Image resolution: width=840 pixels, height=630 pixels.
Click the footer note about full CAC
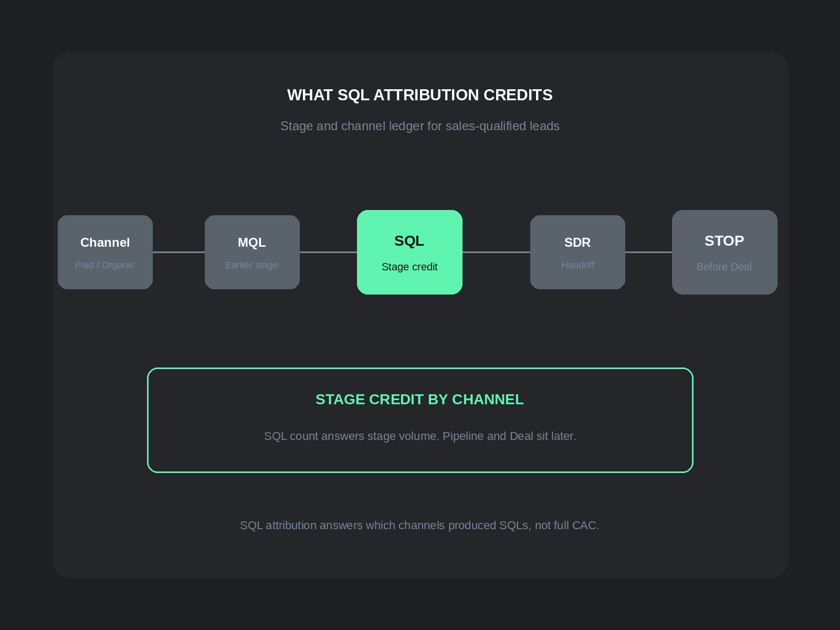(x=420, y=526)
